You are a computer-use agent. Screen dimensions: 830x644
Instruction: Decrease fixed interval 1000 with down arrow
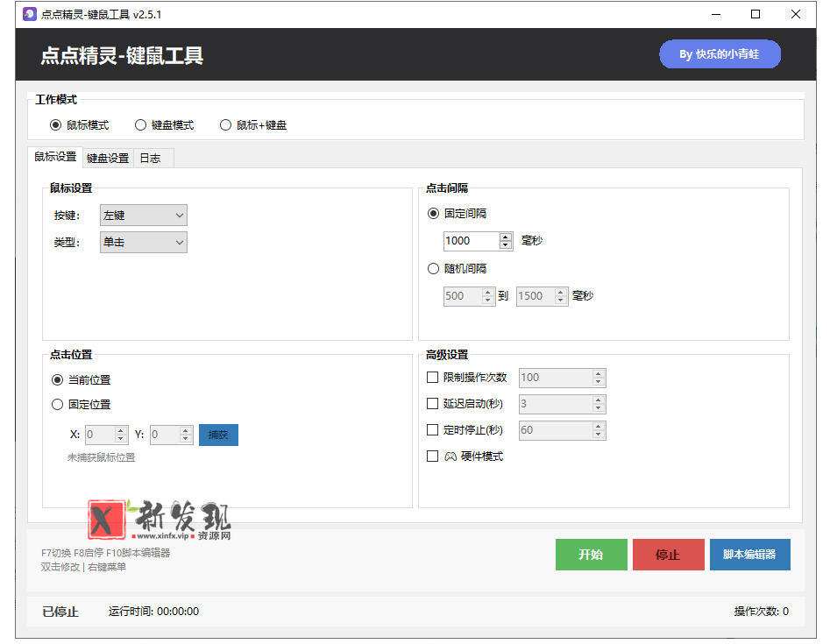(506, 245)
